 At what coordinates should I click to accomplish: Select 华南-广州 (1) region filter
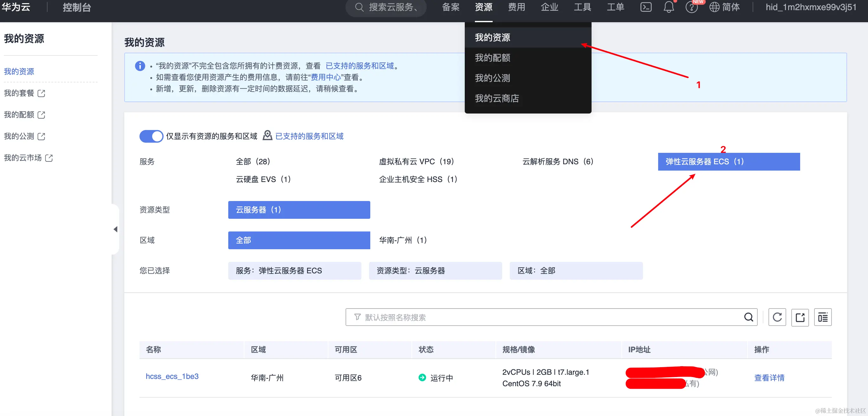coord(403,240)
